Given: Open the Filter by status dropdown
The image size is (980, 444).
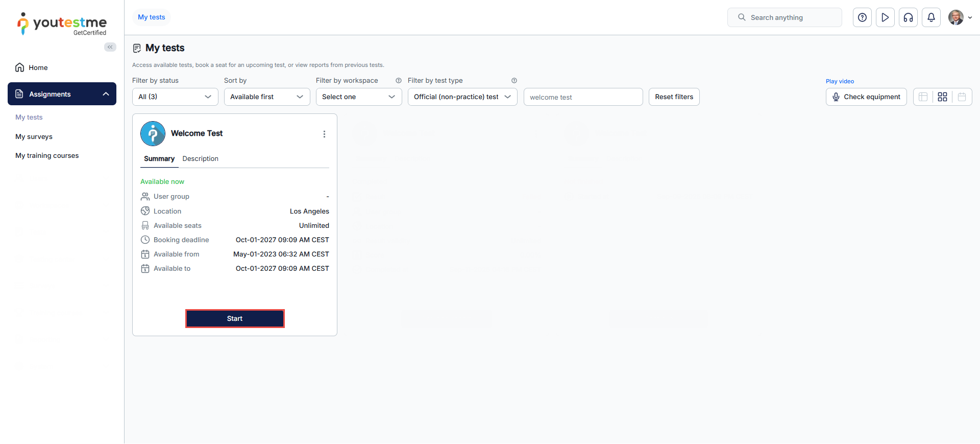Looking at the screenshot, I should pyautogui.click(x=175, y=97).
